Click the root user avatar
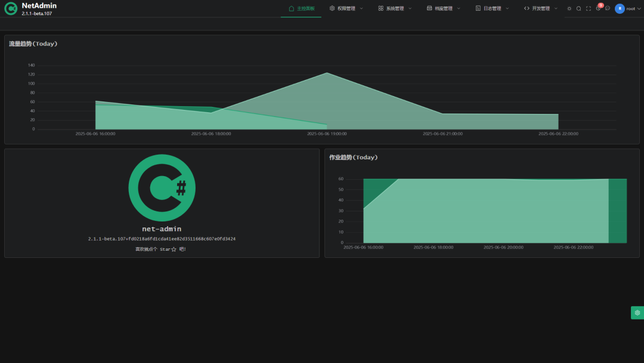 coord(620,8)
